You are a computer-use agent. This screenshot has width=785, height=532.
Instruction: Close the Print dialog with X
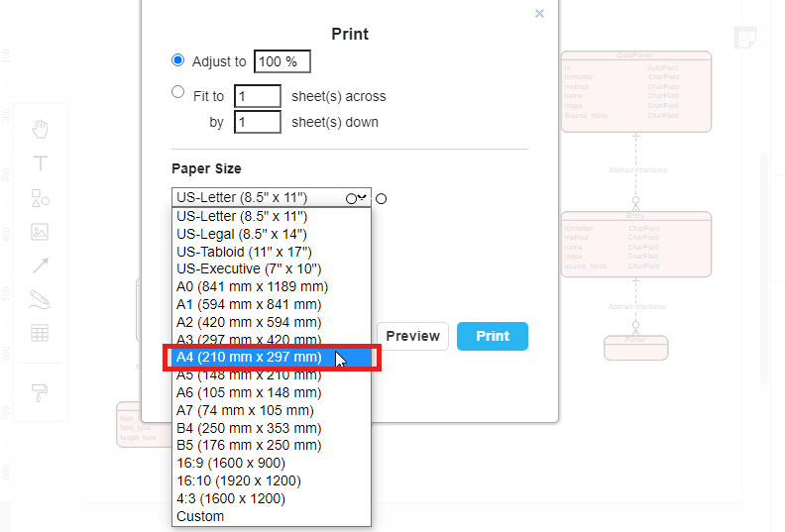click(x=539, y=14)
